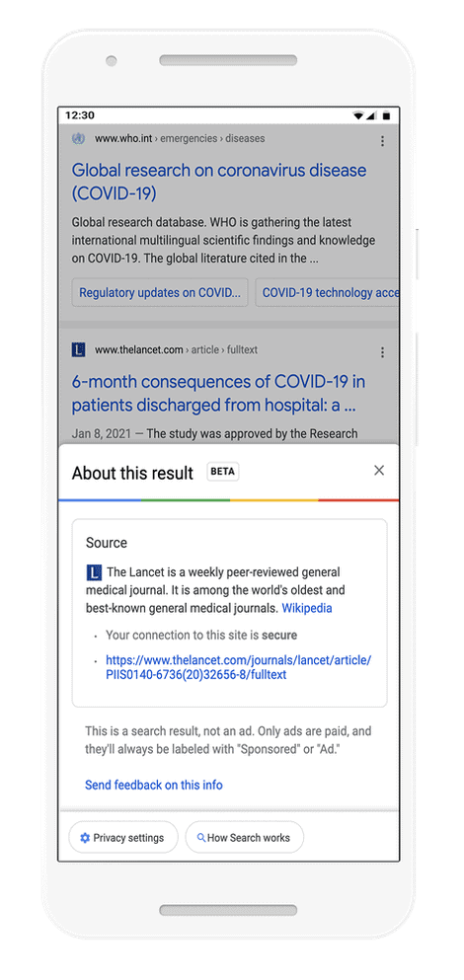
Task: Click the www.who.int breadcrumb URL
Action: coord(180,139)
